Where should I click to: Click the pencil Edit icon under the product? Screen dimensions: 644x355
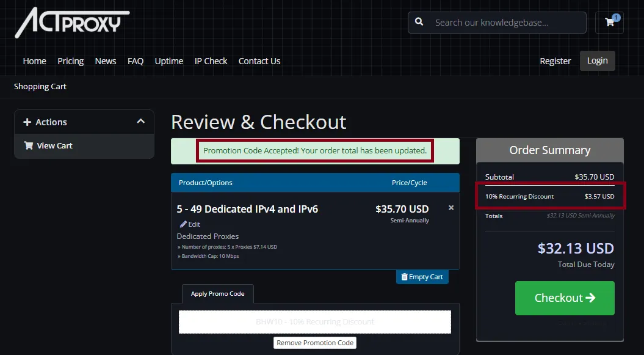185,224
